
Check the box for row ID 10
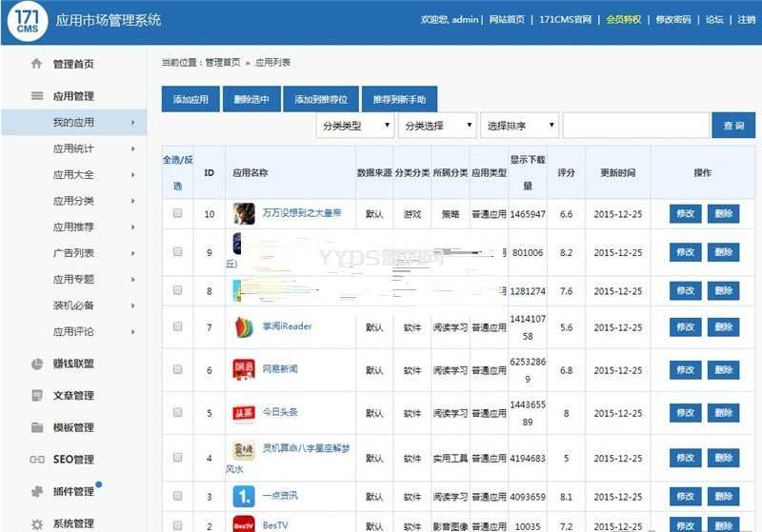coord(177,214)
